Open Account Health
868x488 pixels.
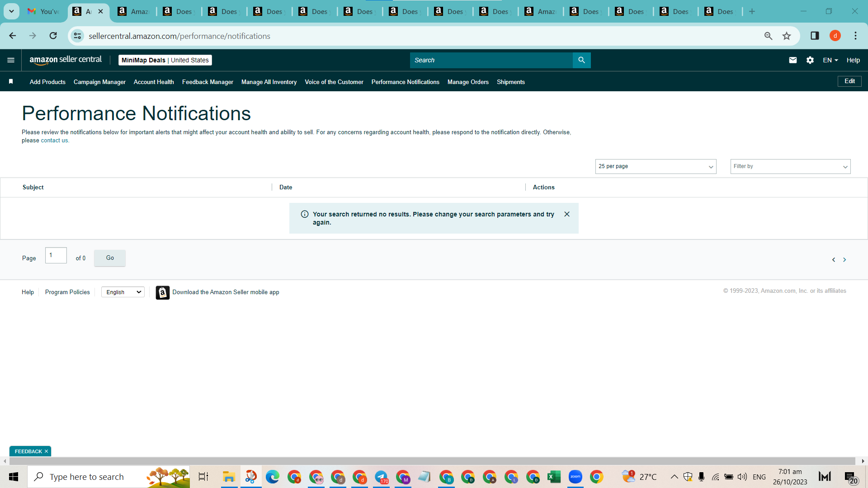(x=154, y=82)
